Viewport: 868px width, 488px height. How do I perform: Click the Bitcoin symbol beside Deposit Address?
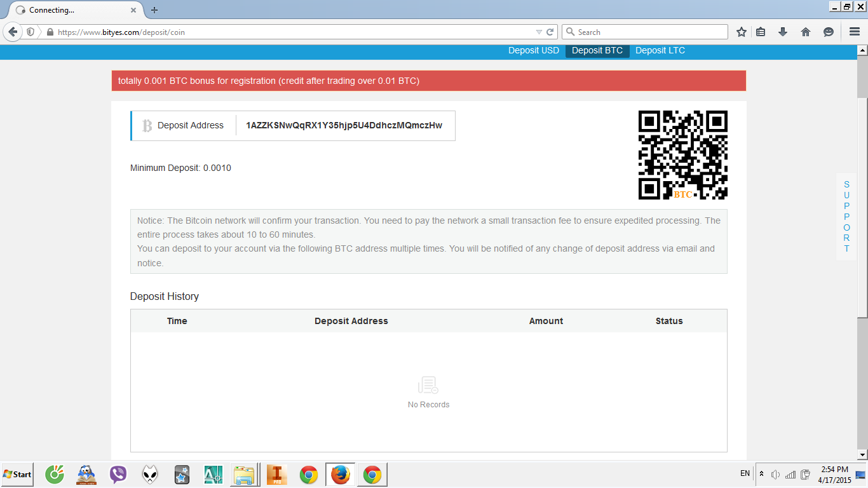[147, 126]
